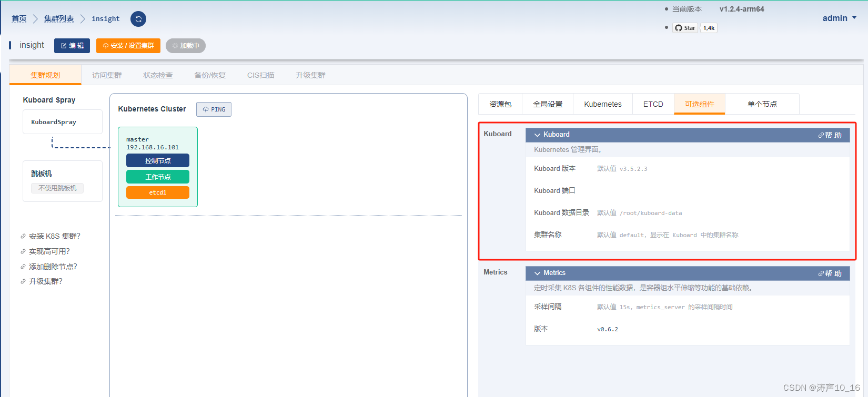This screenshot has width=868, height=397.
Task: Click the GitHub Star button
Action: coord(685,28)
